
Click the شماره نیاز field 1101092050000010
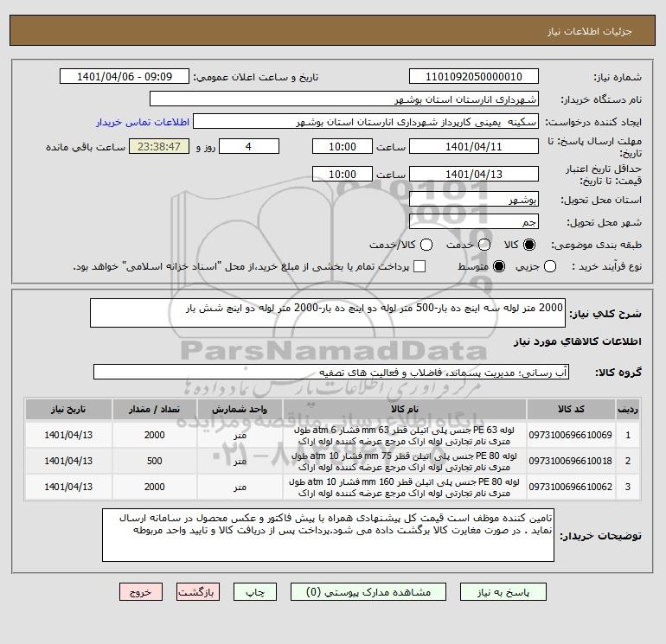tap(474, 76)
